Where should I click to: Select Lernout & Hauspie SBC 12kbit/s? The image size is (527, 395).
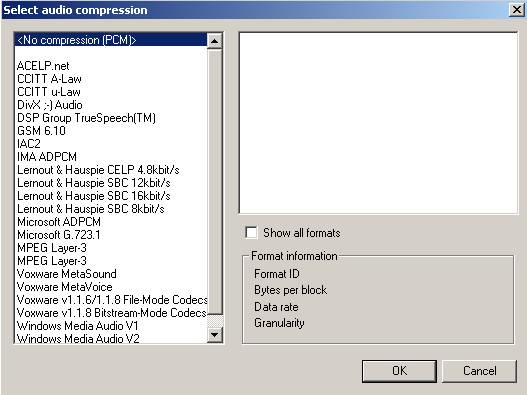coord(111,183)
